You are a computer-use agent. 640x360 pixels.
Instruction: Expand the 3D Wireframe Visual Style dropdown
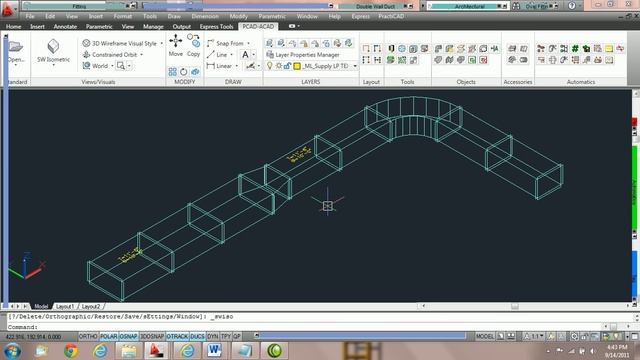pos(162,43)
